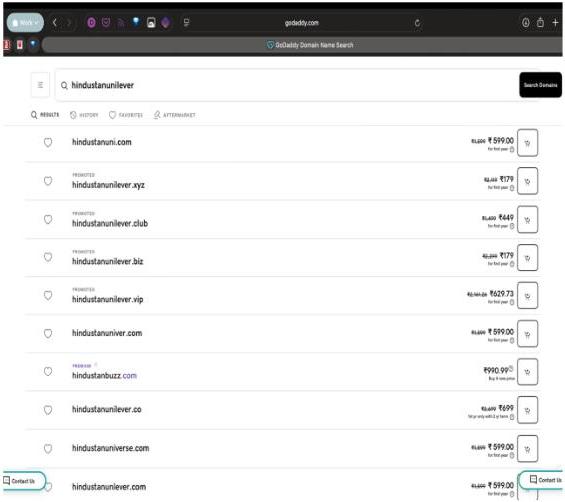Favorite hindustanuniverse.com with heart icon
Screen dimensions: 565x502
pos(48,448)
